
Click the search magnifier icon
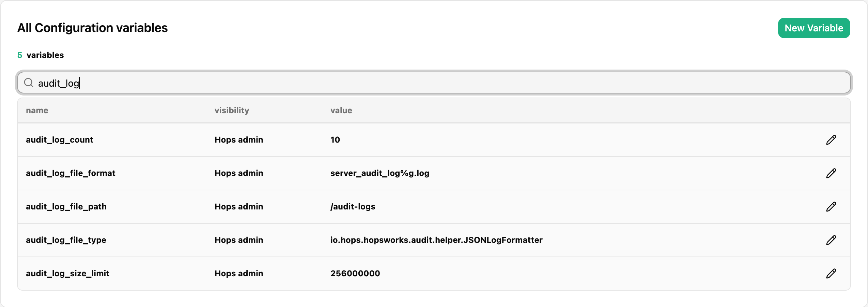[29, 83]
